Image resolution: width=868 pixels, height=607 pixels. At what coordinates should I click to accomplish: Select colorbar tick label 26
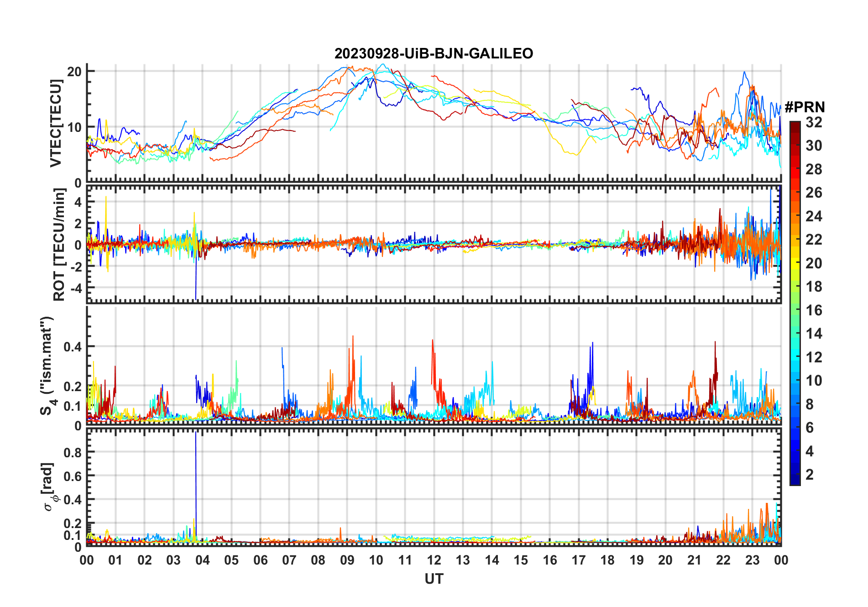(x=814, y=193)
